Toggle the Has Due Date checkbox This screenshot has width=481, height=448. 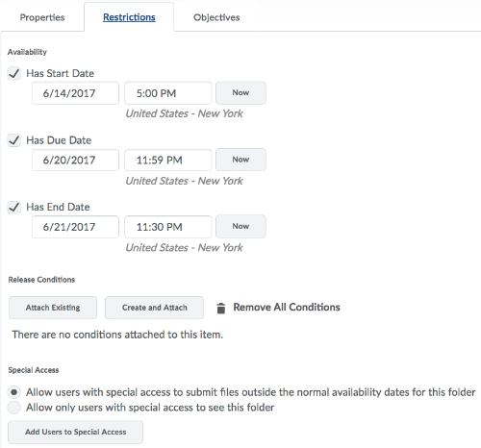(14, 140)
